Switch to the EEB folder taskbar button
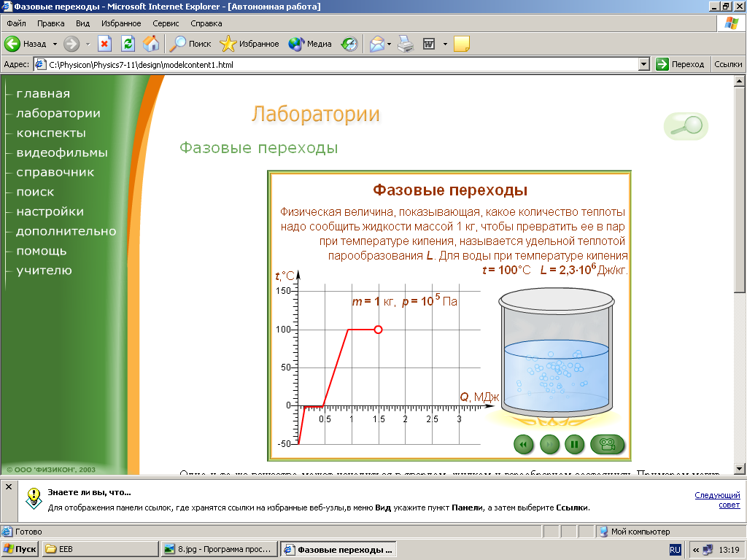 100,549
